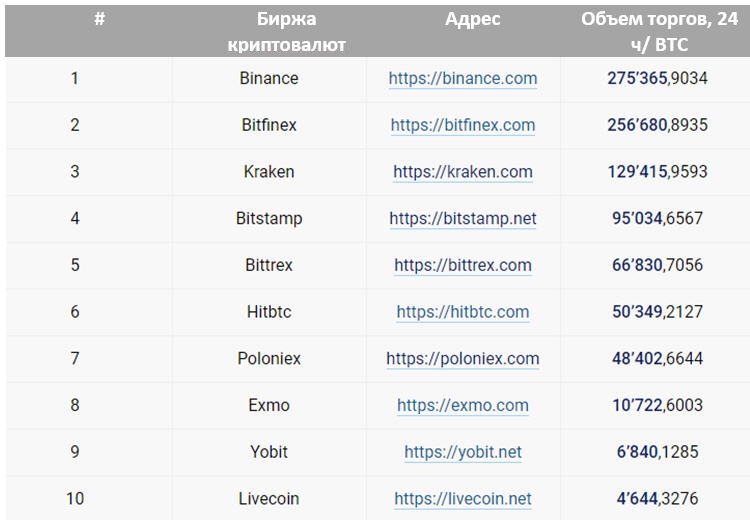Click the Bittrex volume value 66'830,7056

pyautogui.click(x=657, y=265)
